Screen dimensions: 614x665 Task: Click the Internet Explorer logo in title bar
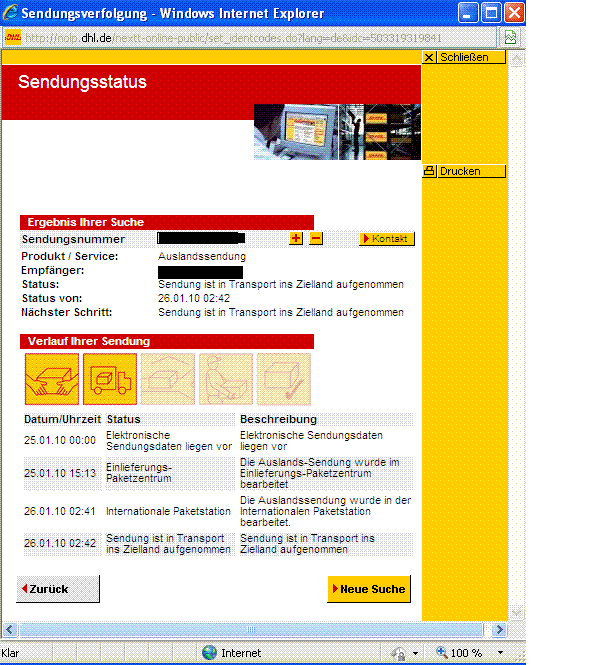10,12
